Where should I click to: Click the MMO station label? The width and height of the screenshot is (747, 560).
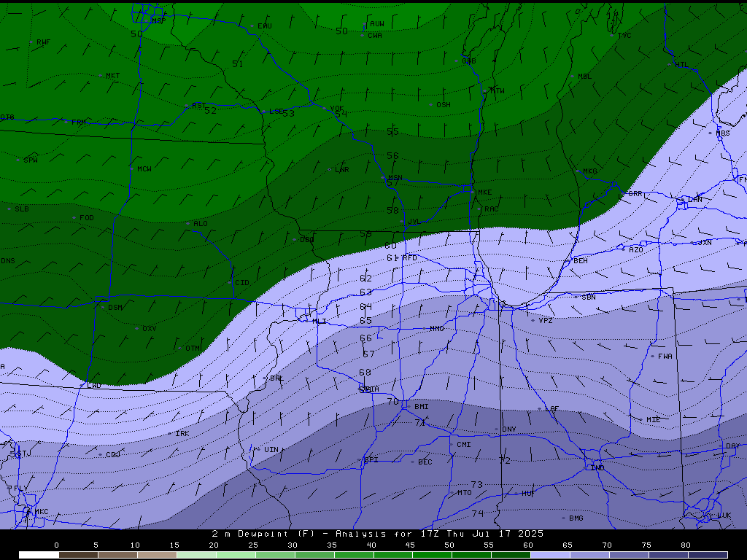[x=437, y=329]
